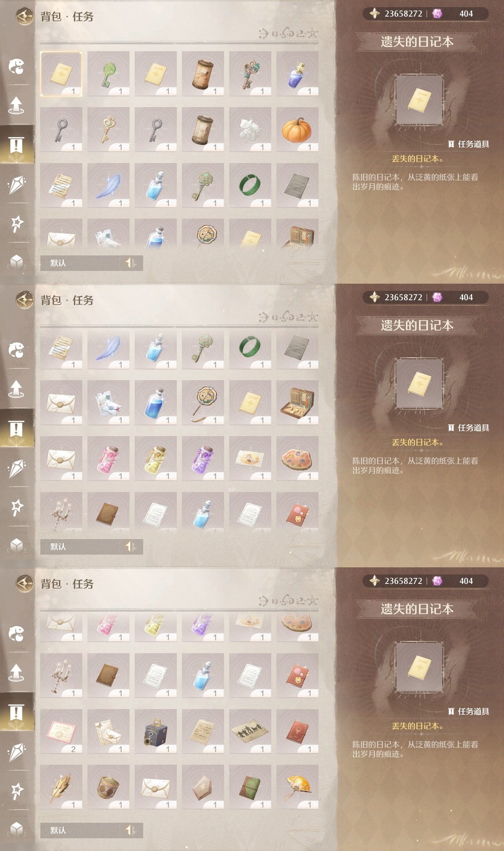
Task: Select the green round-headed key item
Action: click(108, 73)
